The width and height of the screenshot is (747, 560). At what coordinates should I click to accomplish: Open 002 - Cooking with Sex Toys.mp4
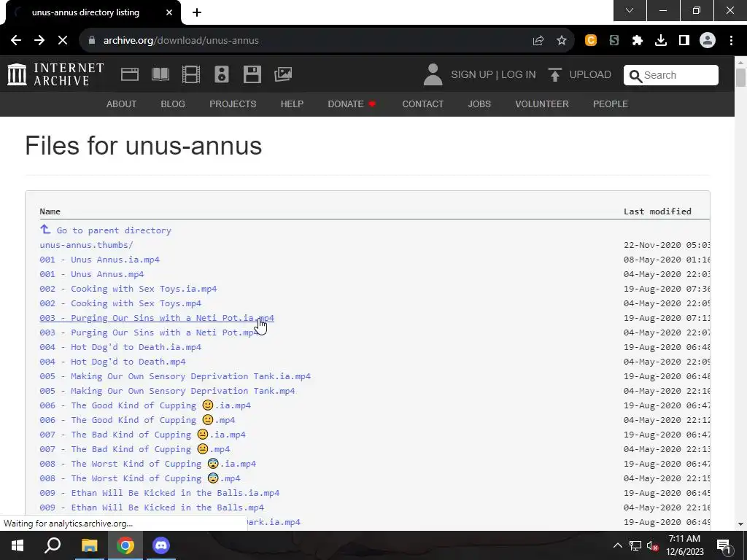tap(120, 303)
